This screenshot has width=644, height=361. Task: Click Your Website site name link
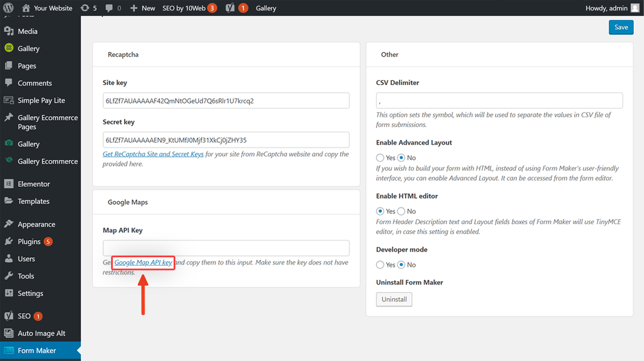53,8
